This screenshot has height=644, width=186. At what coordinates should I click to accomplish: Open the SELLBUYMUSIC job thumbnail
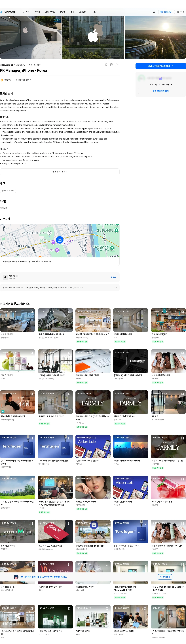tap(18, 532)
